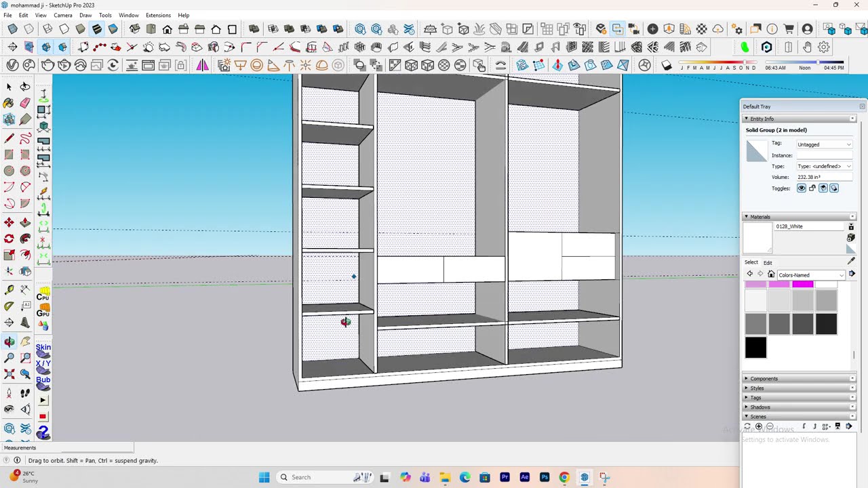Click the V-Ray asset editor icon

[12, 65]
